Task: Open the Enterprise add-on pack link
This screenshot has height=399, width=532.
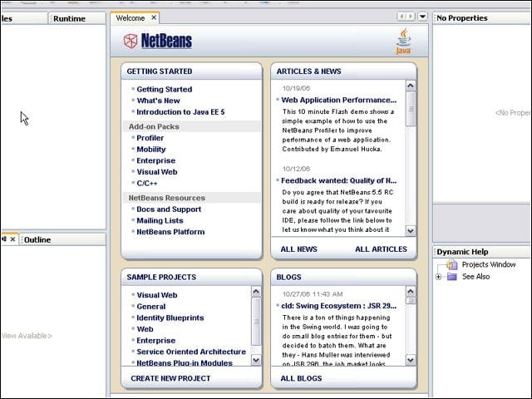Action: point(156,160)
